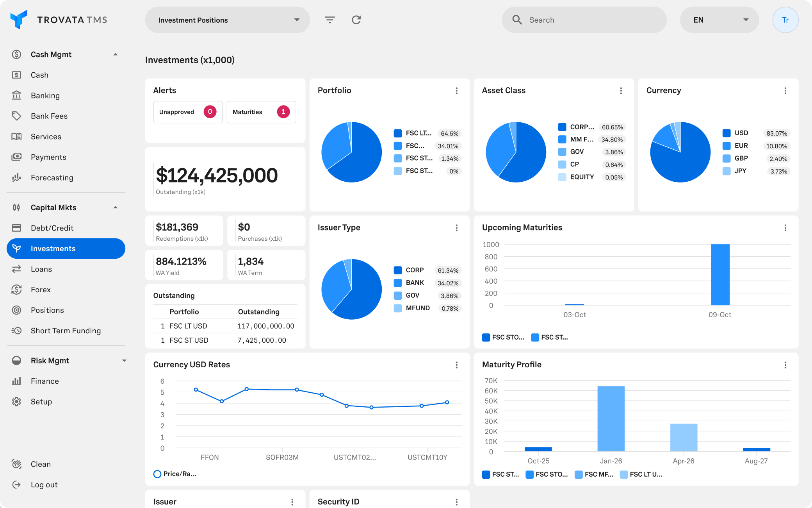Open Currency card three-dot menu
Viewport: 812px width, 508px height.
pos(785,91)
